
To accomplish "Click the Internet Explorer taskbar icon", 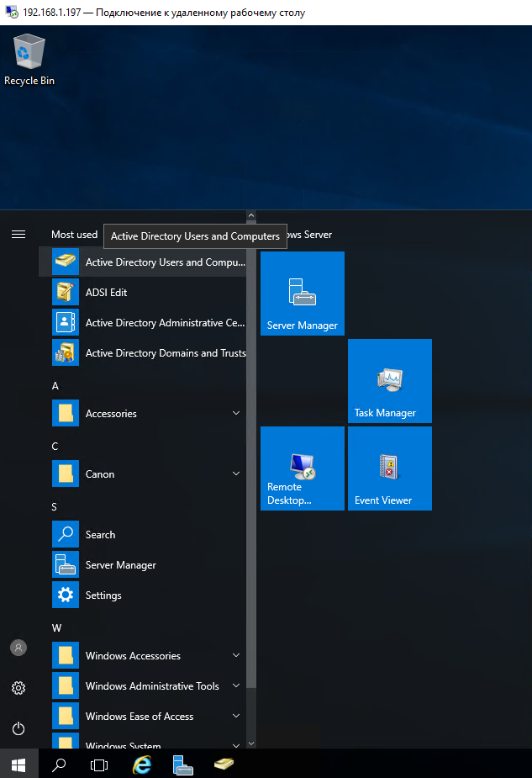I will coord(143,765).
